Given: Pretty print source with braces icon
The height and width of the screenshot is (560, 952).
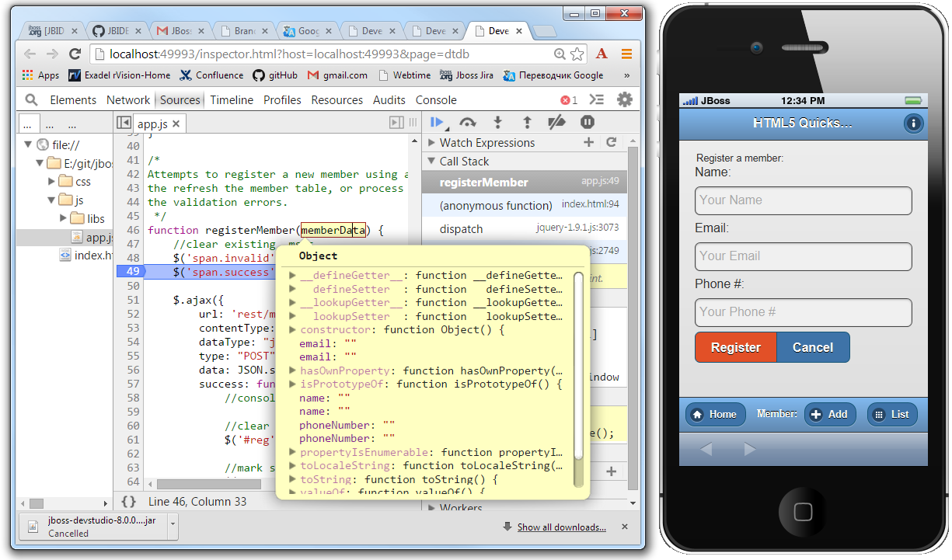Looking at the screenshot, I should [x=129, y=502].
